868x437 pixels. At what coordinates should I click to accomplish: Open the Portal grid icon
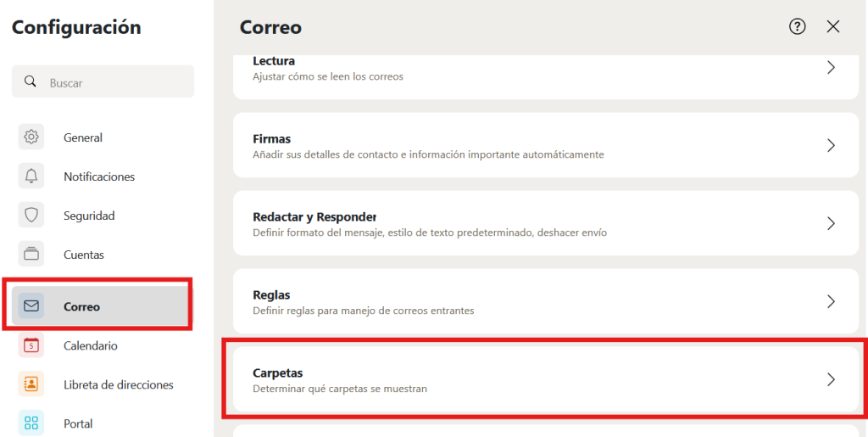point(31,423)
